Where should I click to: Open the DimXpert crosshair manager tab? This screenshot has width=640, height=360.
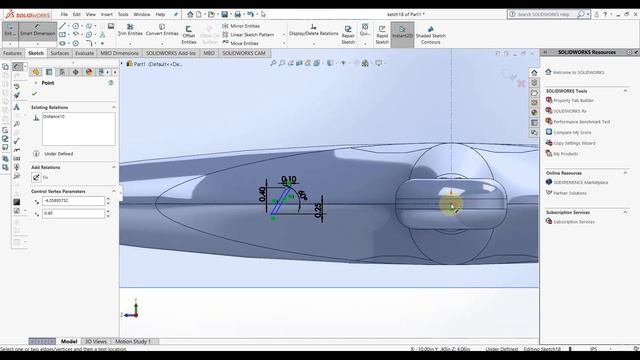[x=76, y=72]
